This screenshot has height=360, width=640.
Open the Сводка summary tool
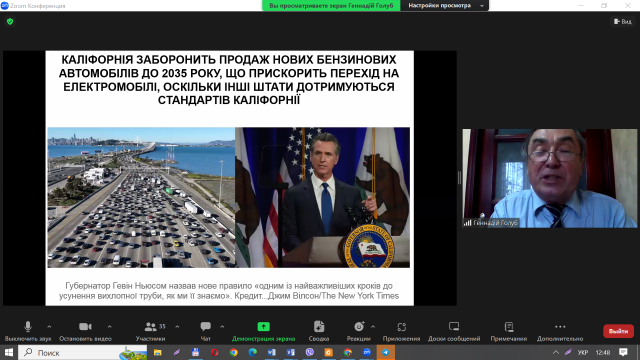[x=319, y=331]
